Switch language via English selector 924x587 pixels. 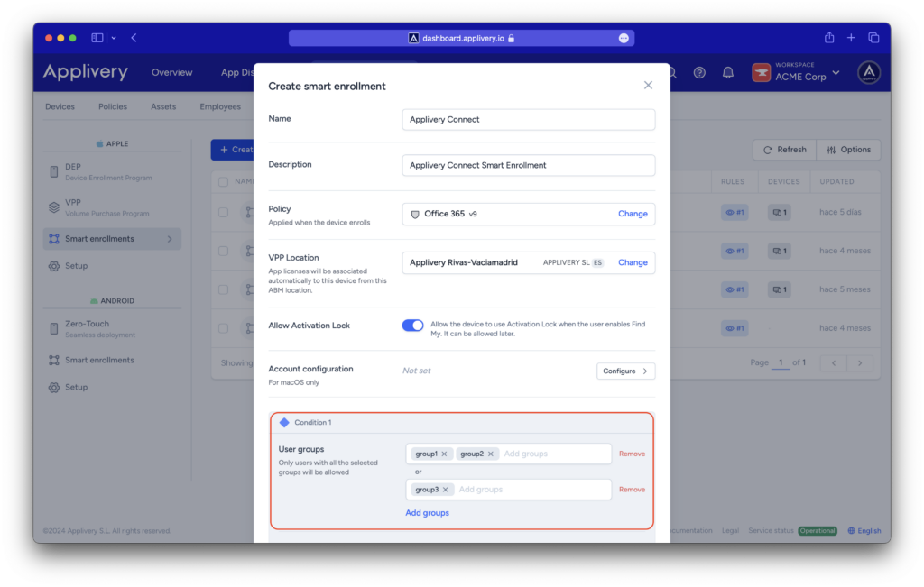pos(864,531)
